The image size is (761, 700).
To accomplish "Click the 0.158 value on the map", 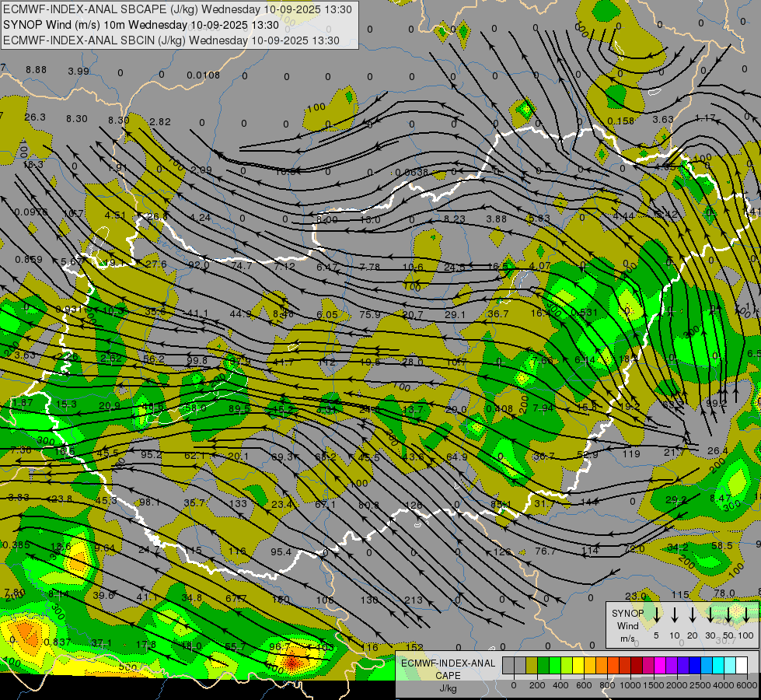I will tap(621, 121).
